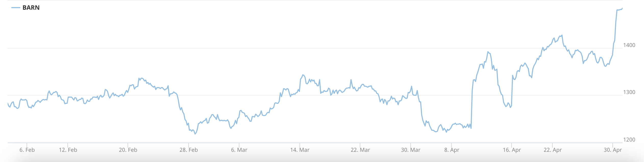Click the 22. Apr date label
Screen dimensions: 644x162
click(553, 150)
